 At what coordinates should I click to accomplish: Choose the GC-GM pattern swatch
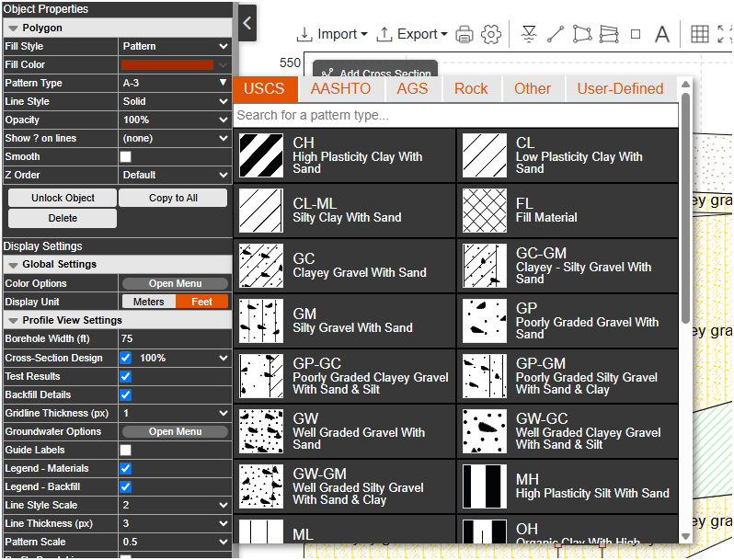tap(485, 266)
